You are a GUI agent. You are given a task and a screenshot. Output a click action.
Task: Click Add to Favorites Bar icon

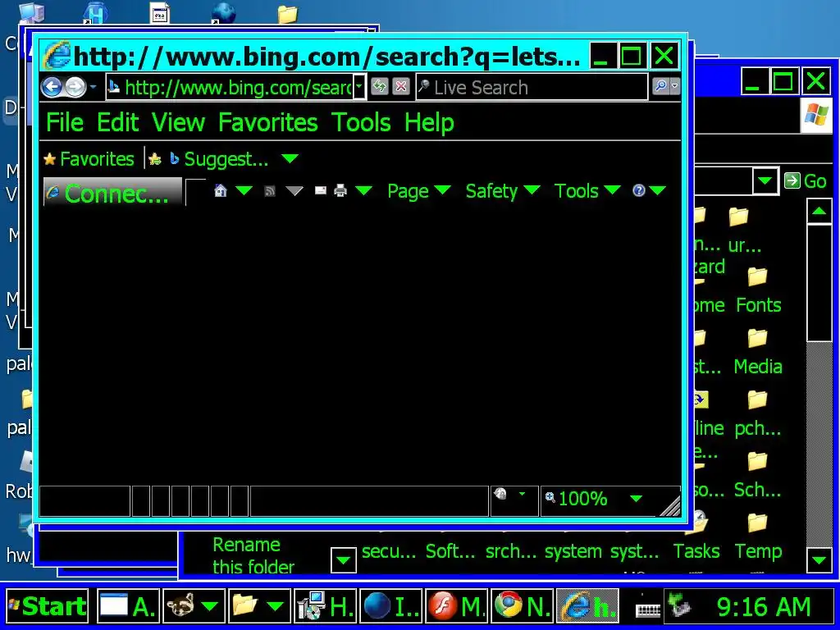coord(155,159)
